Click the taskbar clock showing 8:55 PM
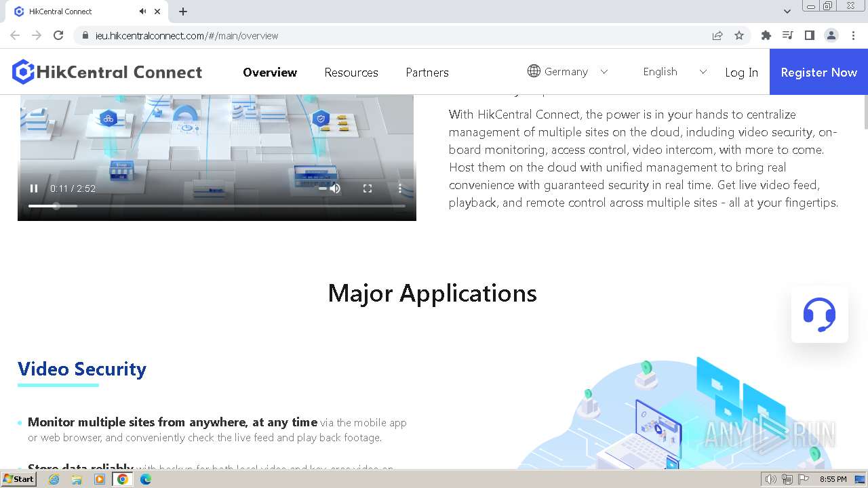The height and width of the screenshot is (488, 868). tap(833, 479)
